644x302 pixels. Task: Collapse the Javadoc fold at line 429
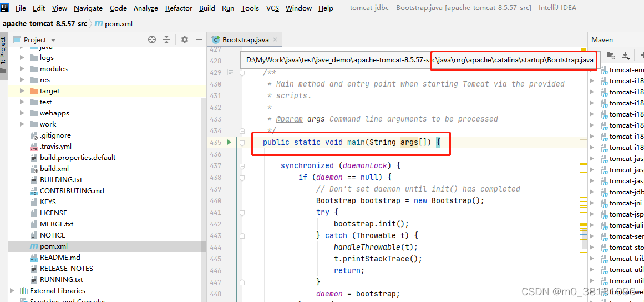(242, 72)
